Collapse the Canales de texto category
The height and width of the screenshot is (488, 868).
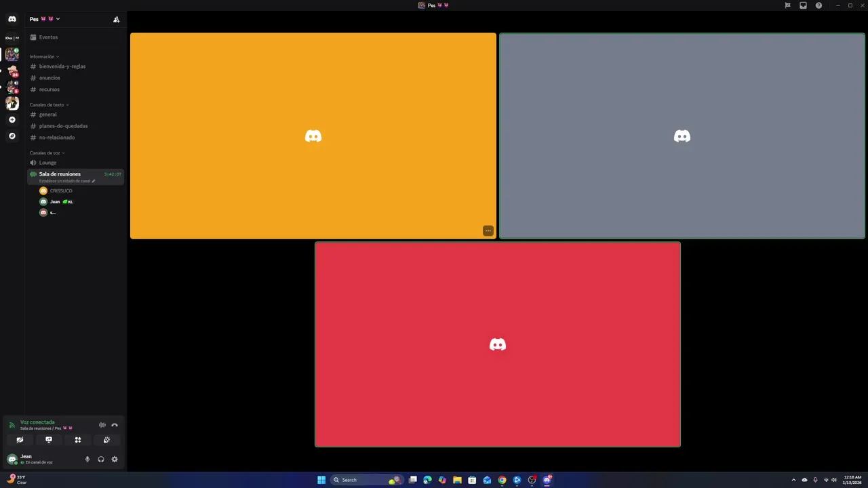(49, 105)
